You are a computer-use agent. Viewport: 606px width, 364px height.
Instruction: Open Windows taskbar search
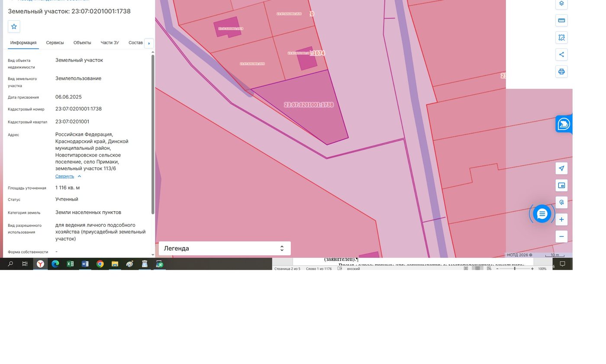10,264
